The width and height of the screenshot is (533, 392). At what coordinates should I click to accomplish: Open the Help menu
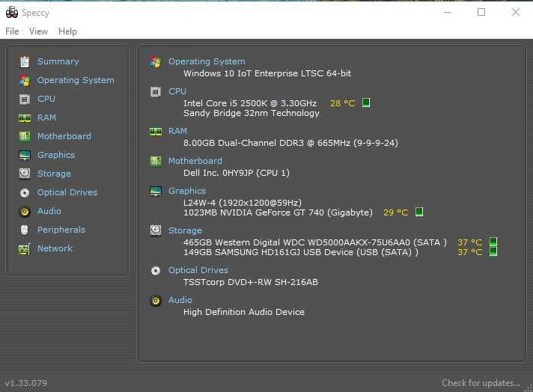point(67,31)
